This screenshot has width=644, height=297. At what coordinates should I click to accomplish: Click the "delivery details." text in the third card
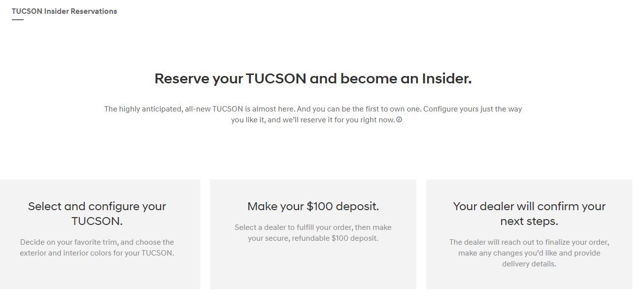[x=529, y=264]
